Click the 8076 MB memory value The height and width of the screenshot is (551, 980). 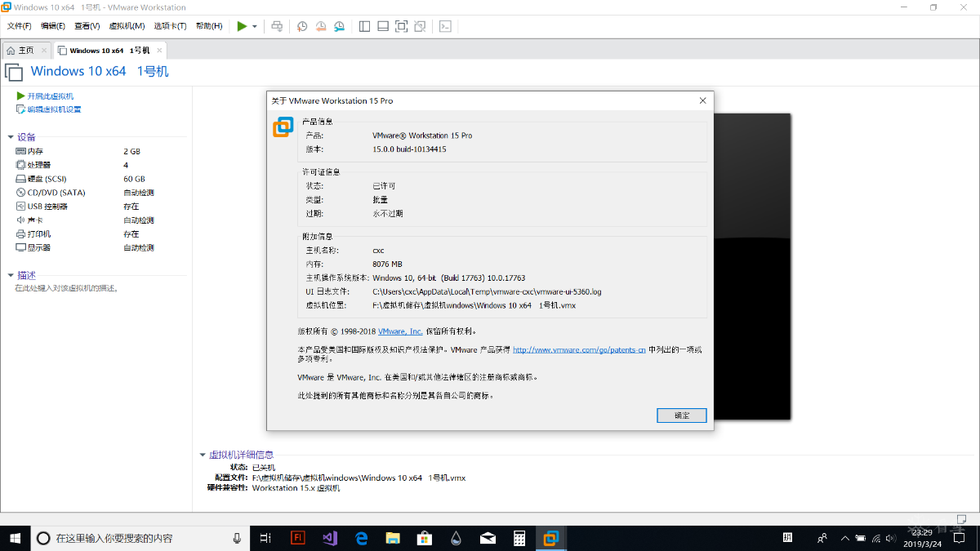(x=387, y=264)
